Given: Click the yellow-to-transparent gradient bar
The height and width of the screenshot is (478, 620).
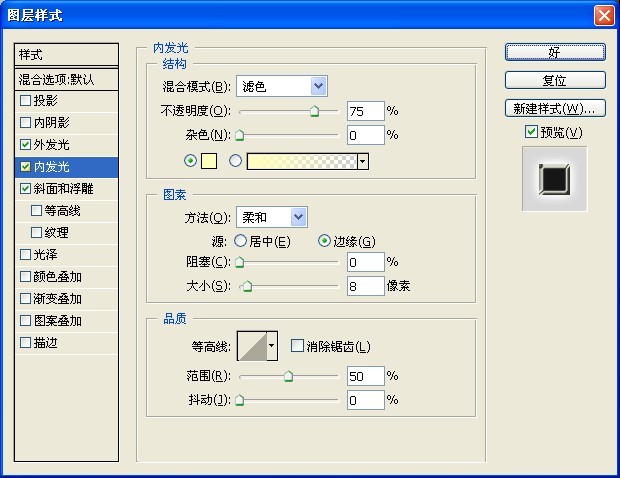Looking at the screenshot, I should coord(302,161).
